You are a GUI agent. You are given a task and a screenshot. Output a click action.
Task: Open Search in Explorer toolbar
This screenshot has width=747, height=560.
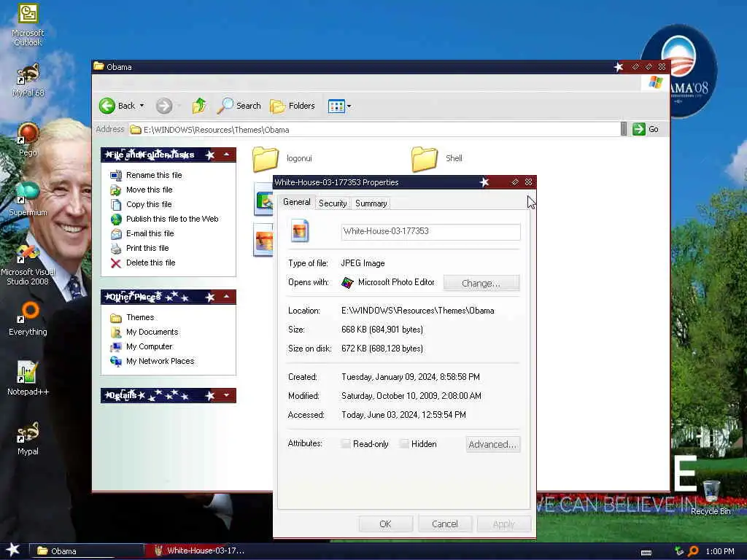click(239, 106)
